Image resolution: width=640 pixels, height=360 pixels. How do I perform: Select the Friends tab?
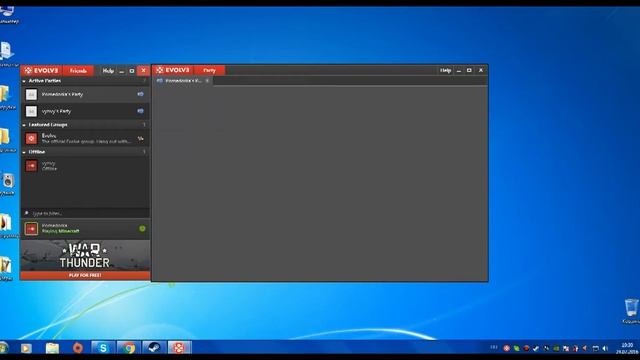pos(78,71)
